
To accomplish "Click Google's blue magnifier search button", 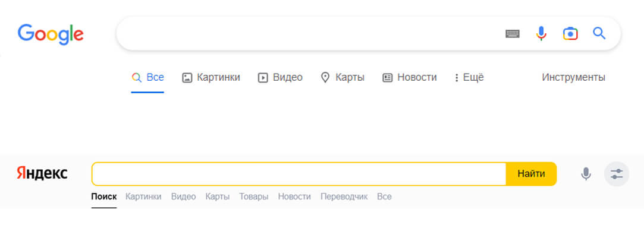I will click(599, 33).
